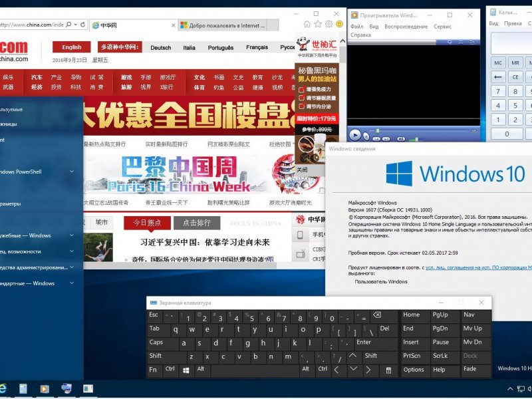Open a new tab in Internet Explorer
The width and height of the screenshot is (532, 399).
[x=273, y=25]
